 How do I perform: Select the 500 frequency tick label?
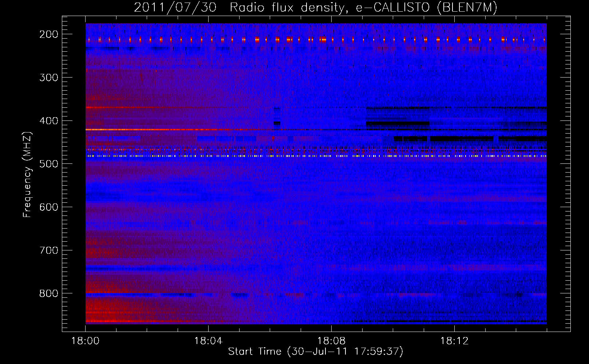tap(48, 164)
